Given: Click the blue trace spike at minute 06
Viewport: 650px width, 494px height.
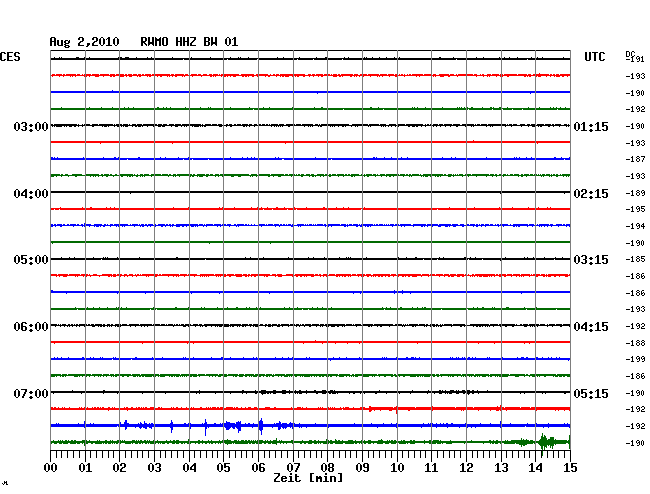Looking at the screenshot, I should click(261, 426).
